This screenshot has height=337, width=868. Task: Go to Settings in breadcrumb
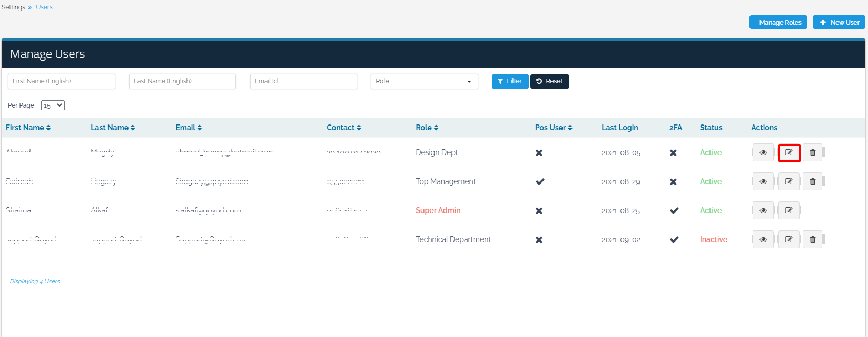click(13, 7)
